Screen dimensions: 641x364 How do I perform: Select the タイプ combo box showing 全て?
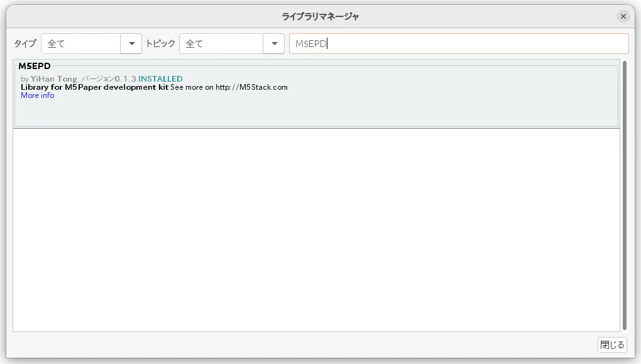pyautogui.click(x=91, y=44)
